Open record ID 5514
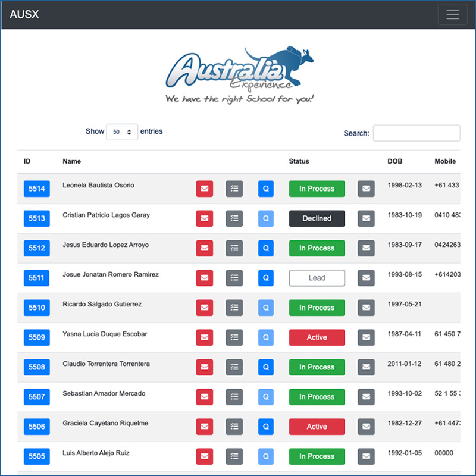The height and width of the screenshot is (476, 476). point(37,189)
